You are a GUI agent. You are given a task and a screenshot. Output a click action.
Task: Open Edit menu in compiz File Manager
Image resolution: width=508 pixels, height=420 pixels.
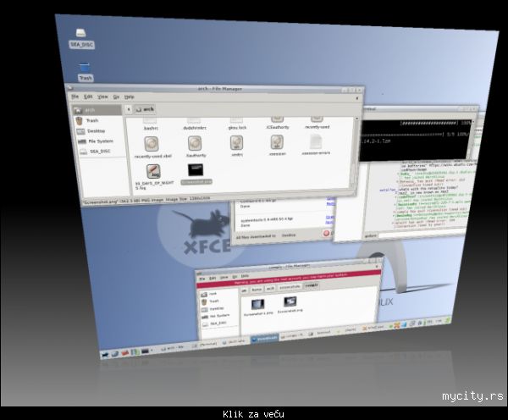click(x=213, y=278)
